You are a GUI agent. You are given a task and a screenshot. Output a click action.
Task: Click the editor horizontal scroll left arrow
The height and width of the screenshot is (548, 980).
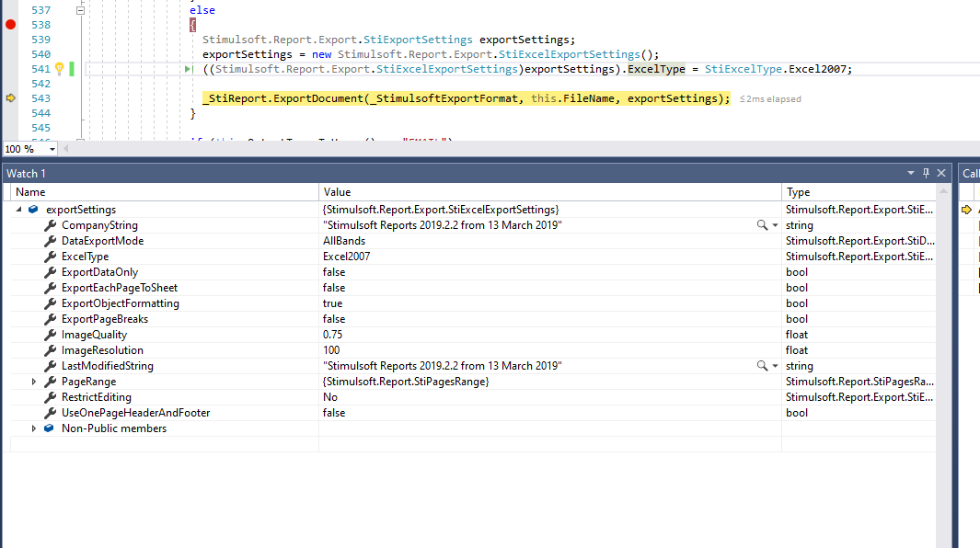coord(65,149)
